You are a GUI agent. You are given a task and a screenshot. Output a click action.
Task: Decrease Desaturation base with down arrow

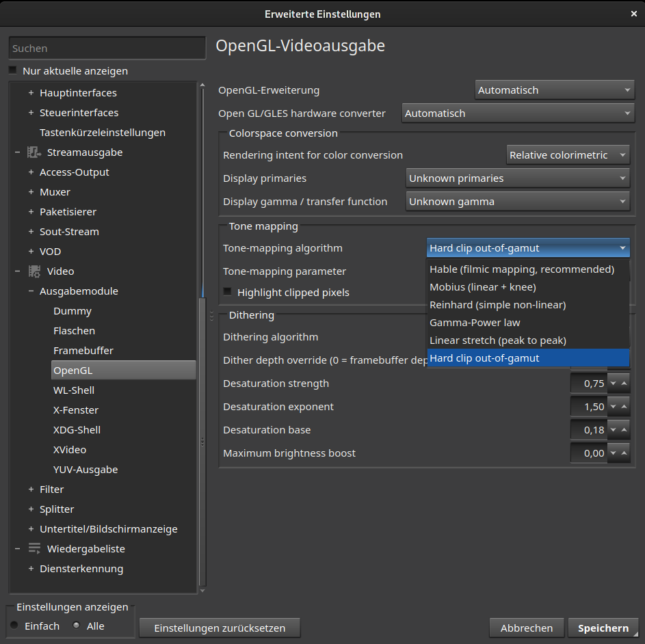pos(613,430)
